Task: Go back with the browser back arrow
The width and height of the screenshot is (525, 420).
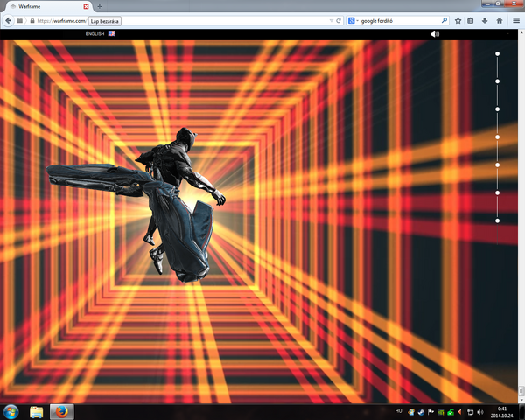Action: click(9, 21)
